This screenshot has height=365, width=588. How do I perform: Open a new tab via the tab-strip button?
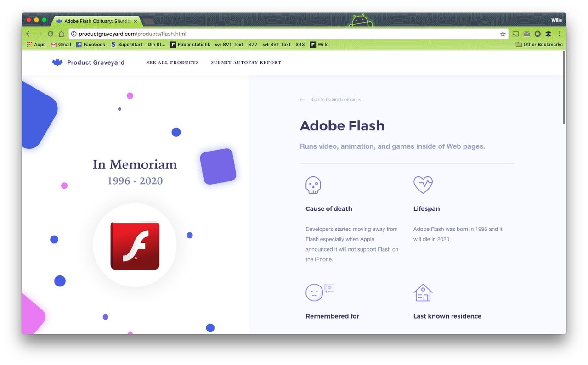(x=148, y=21)
